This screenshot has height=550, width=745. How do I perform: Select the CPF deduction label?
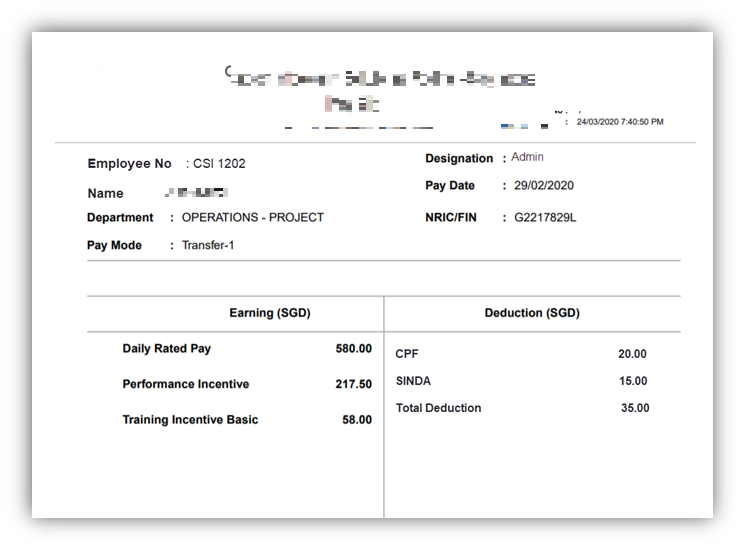[x=407, y=354]
